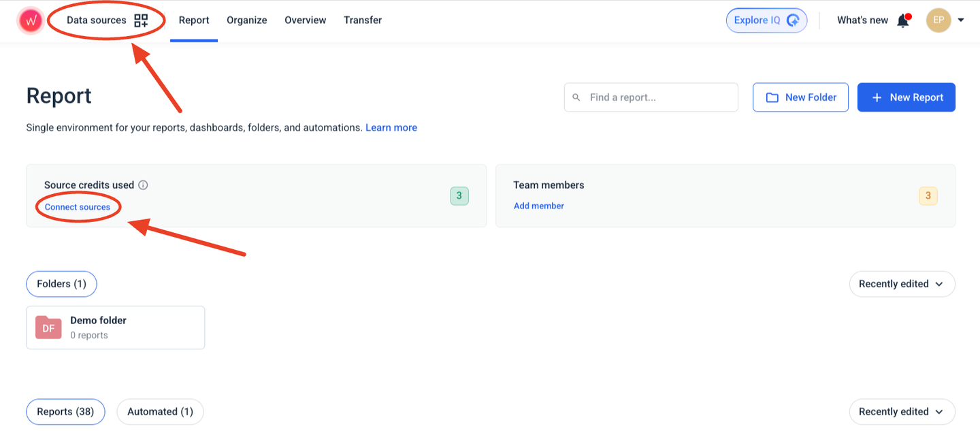Click the Whatagraph logo icon
Image resolution: width=980 pixels, height=431 pixels.
(30, 20)
